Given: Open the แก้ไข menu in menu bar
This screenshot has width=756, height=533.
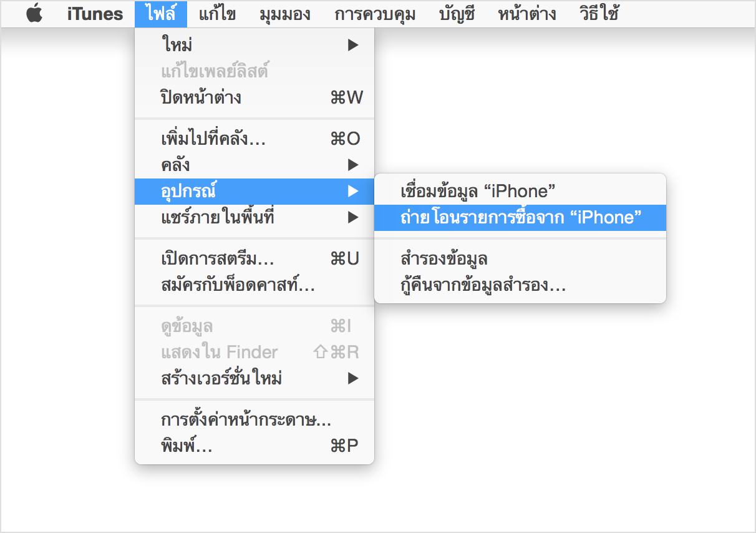Looking at the screenshot, I should (217, 14).
